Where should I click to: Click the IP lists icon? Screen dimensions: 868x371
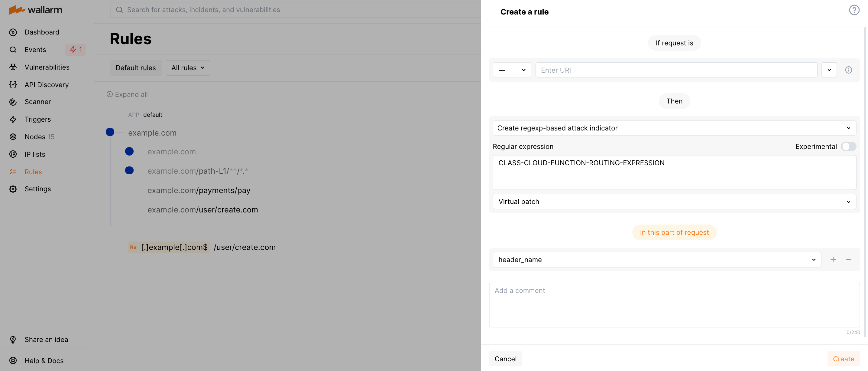tap(13, 154)
